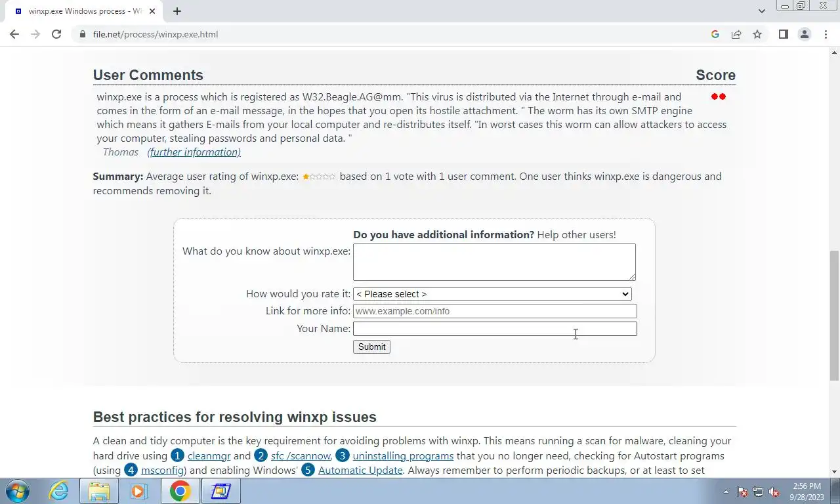840x504 pixels.
Task: Submit the comment form
Action: pyautogui.click(x=371, y=346)
